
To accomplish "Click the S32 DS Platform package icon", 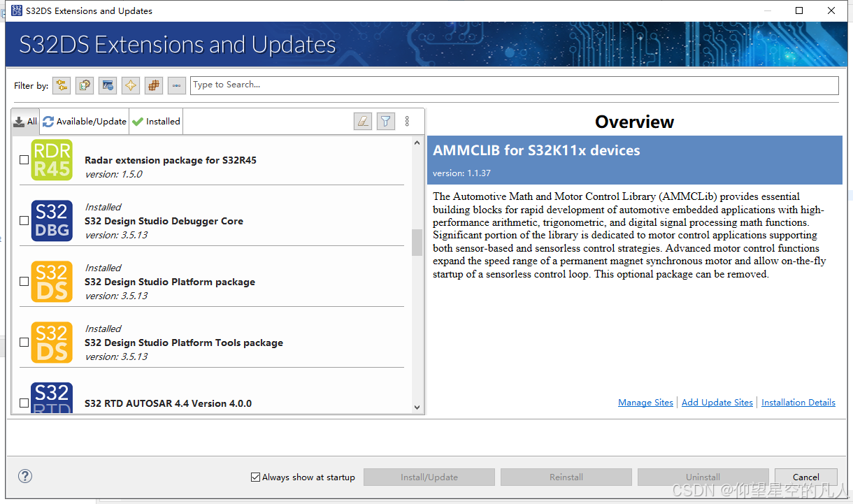I will coord(52,282).
